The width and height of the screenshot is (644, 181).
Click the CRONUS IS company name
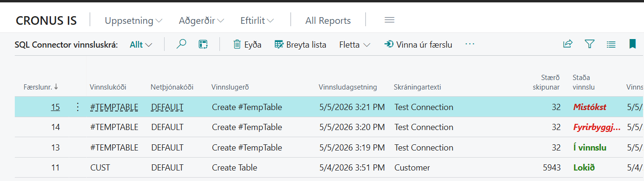point(46,20)
